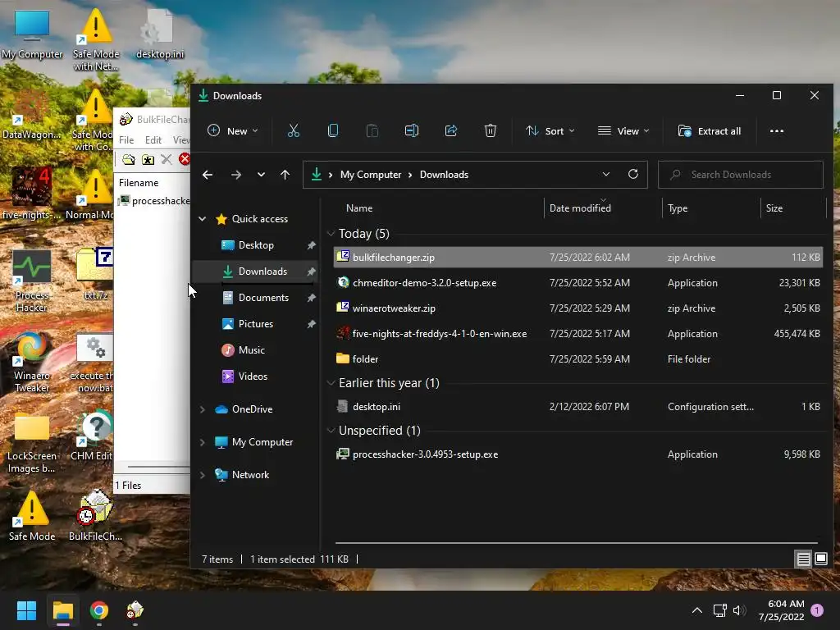This screenshot has width=840, height=630.
Task: Select desktop.ini in the file list
Action: pos(578,407)
